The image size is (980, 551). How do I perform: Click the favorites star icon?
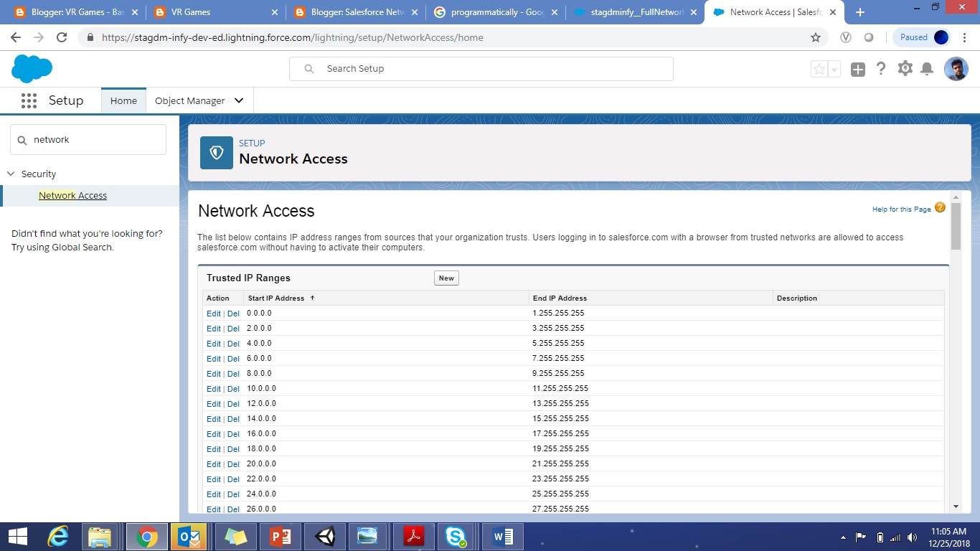click(x=819, y=68)
